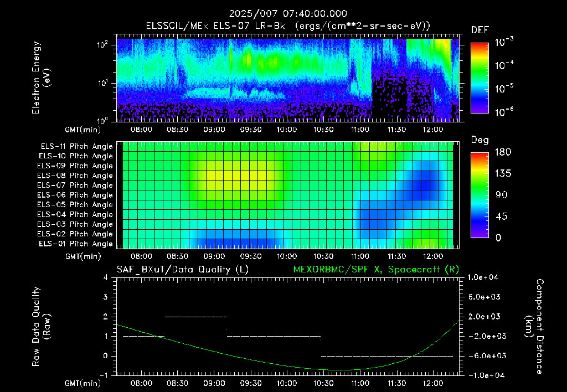Select the 45 value on the Deg scale
567x392 pixels.
[x=501, y=216]
